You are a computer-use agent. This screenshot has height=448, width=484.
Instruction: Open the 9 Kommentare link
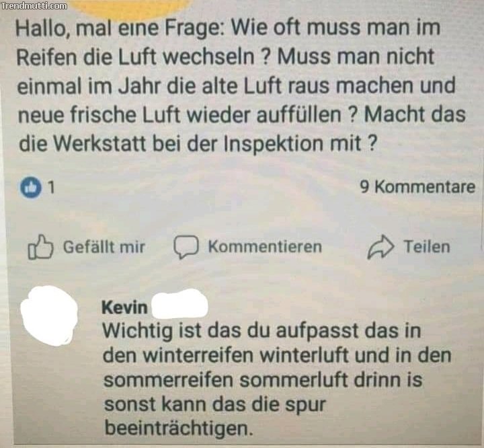click(x=417, y=187)
